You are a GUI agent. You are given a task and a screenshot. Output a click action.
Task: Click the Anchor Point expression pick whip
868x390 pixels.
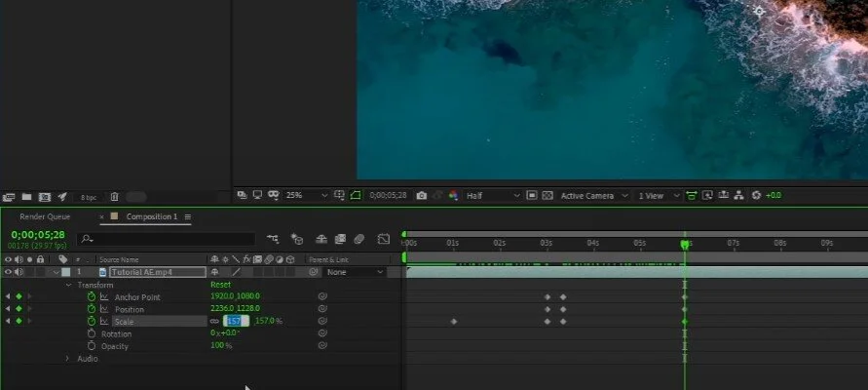coord(322,296)
